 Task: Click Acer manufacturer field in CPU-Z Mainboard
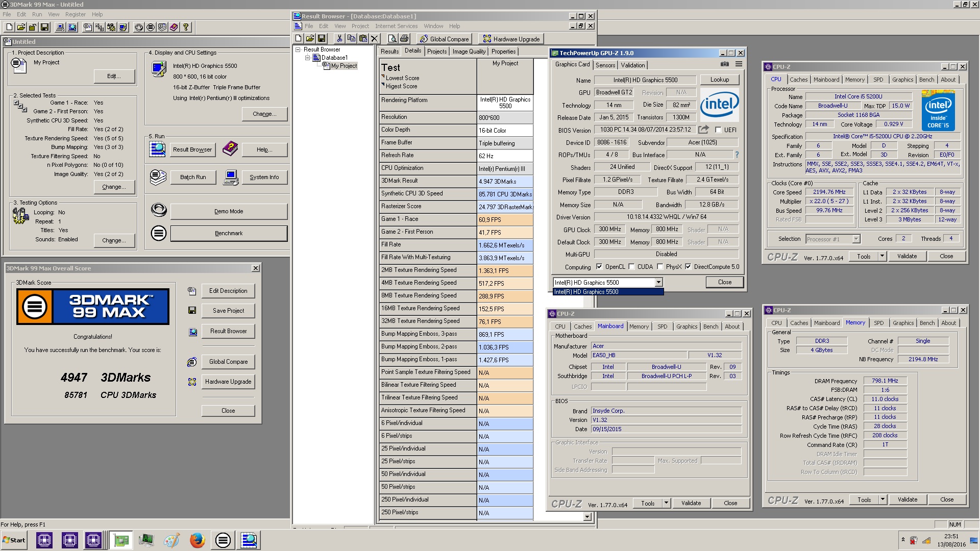(666, 346)
